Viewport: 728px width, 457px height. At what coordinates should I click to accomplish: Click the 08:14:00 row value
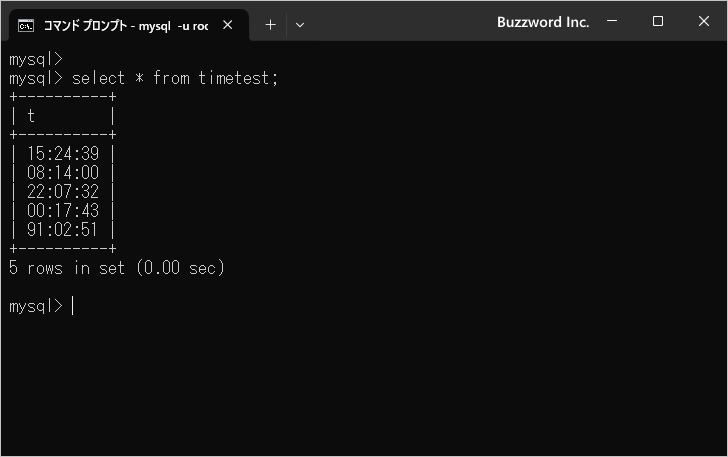coord(63,173)
